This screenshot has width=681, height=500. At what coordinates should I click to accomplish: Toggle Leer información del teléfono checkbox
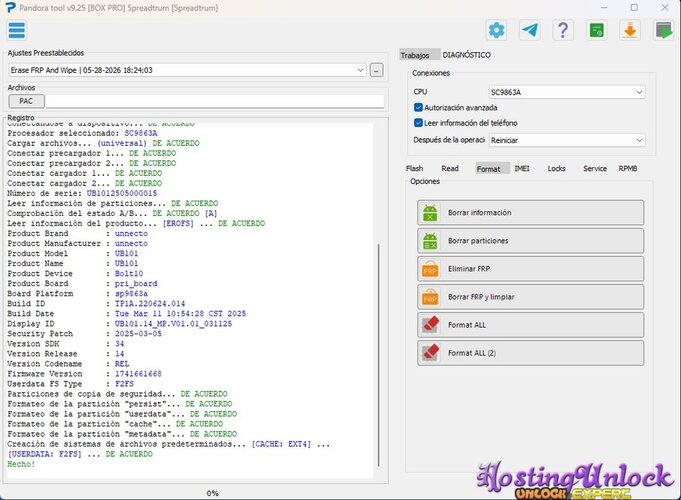[418, 123]
